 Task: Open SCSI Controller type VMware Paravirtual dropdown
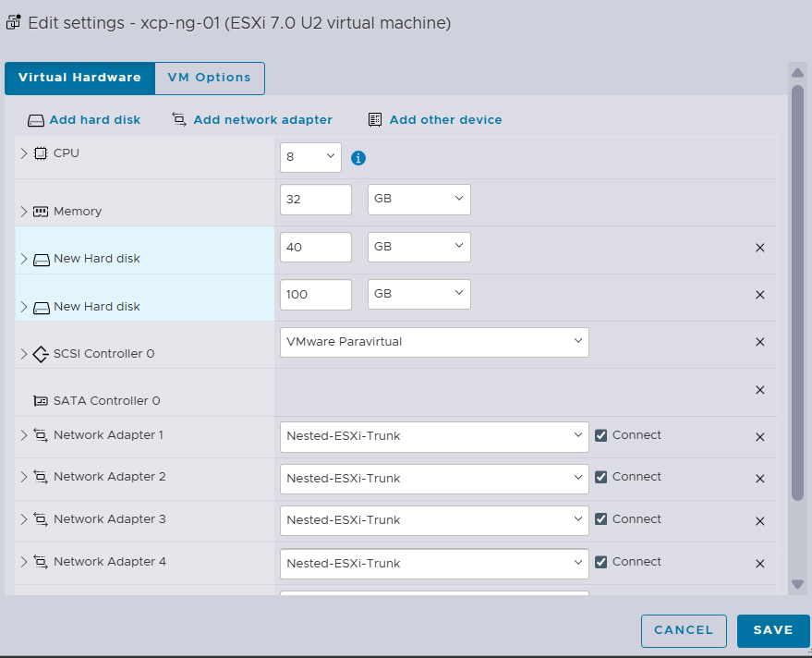tap(433, 342)
